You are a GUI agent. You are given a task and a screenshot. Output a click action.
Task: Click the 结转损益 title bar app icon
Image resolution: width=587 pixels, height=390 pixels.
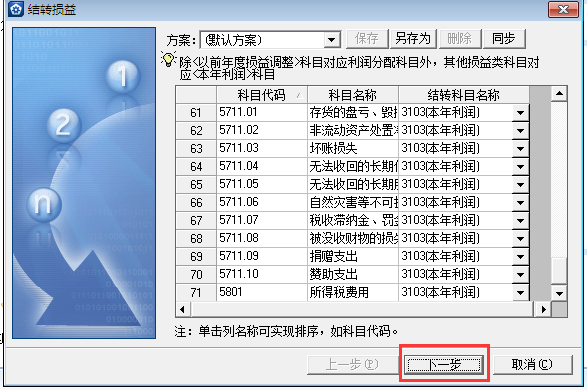15,9
